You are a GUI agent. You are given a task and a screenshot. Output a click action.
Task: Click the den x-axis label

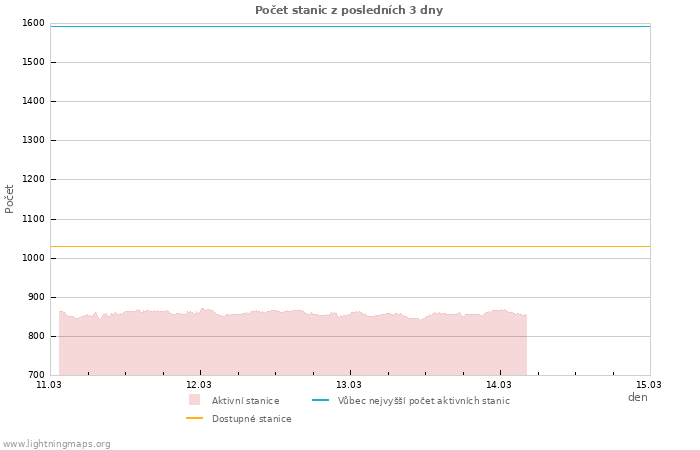click(637, 397)
